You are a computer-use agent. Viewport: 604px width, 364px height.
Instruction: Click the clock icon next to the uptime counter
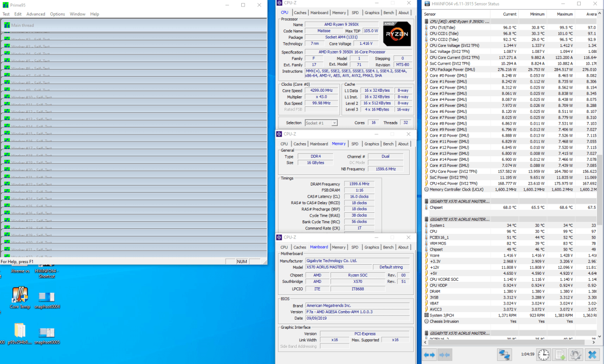(543, 354)
